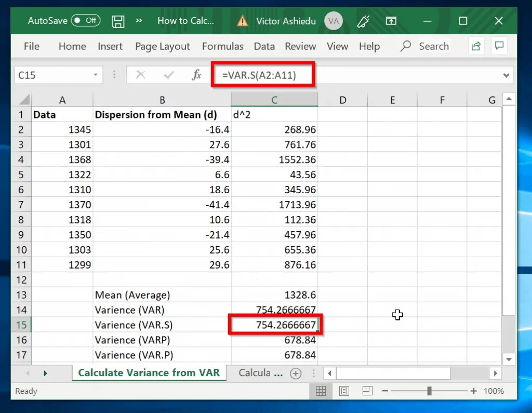Switch to Page Break Preview icon
The height and width of the screenshot is (413, 532).
(367, 391)
